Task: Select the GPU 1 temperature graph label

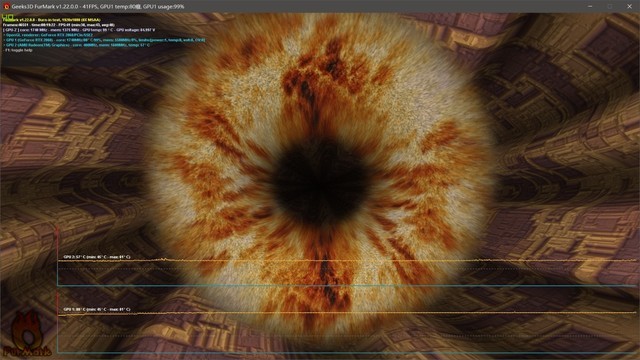Action: click(97, 309)
